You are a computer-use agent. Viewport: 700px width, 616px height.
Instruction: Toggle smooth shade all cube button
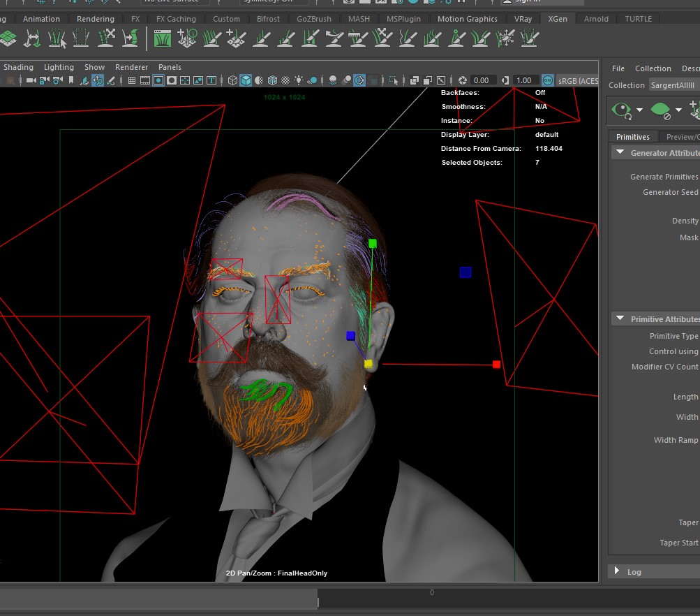click(x=246, y=80)
